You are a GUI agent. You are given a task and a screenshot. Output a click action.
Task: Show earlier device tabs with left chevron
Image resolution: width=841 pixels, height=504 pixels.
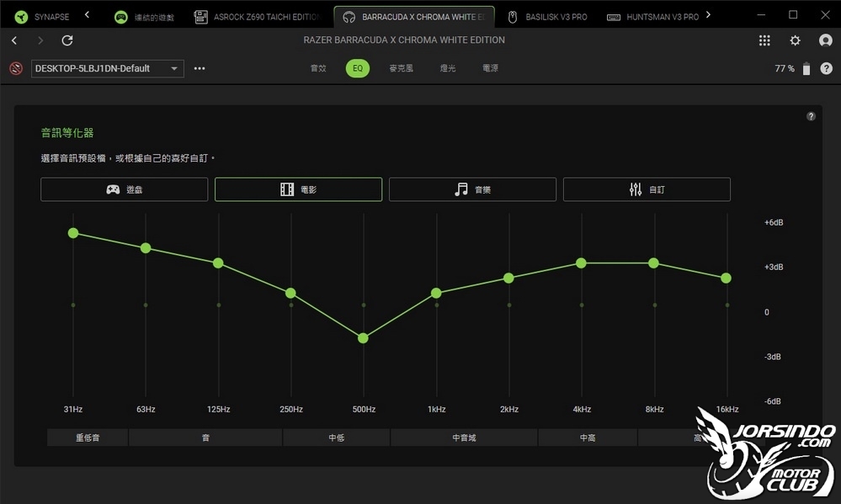point(87,15)
